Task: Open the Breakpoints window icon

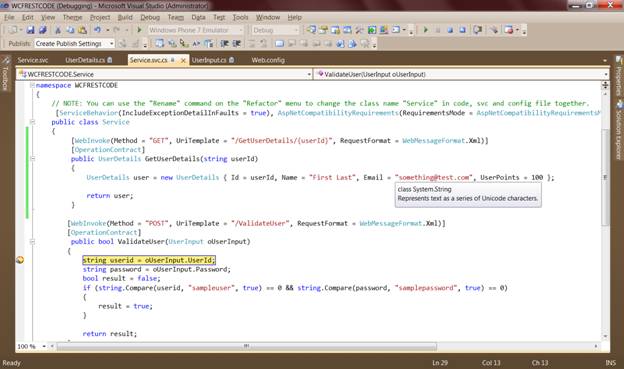Action: coord(509,30)
